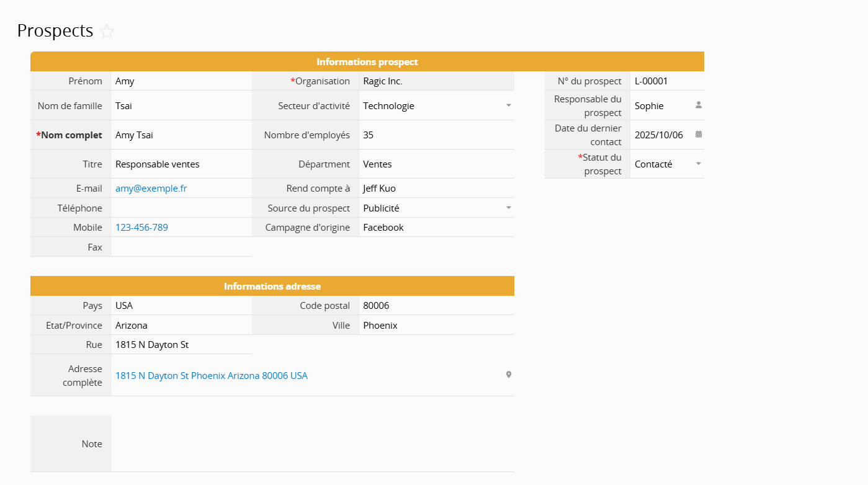Click the user icon beside Sophie
Image resolution: width=868 pixels, height=485 pixels.
(698, 105)
